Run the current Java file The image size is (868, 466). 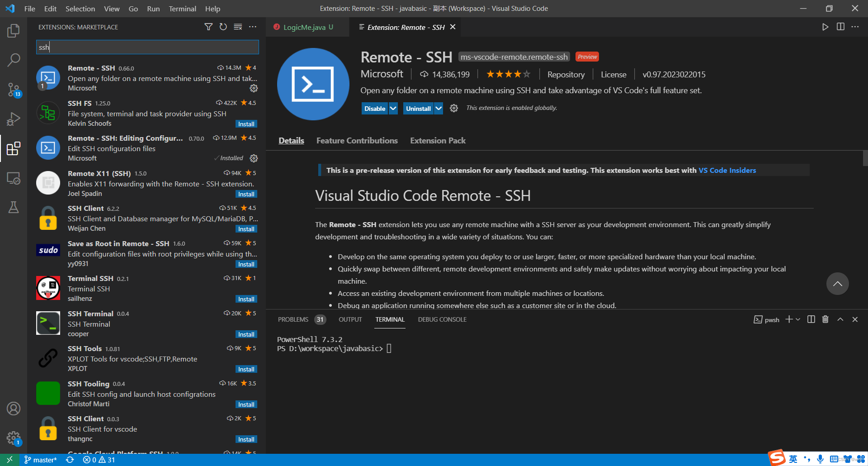tap(825, 27)
